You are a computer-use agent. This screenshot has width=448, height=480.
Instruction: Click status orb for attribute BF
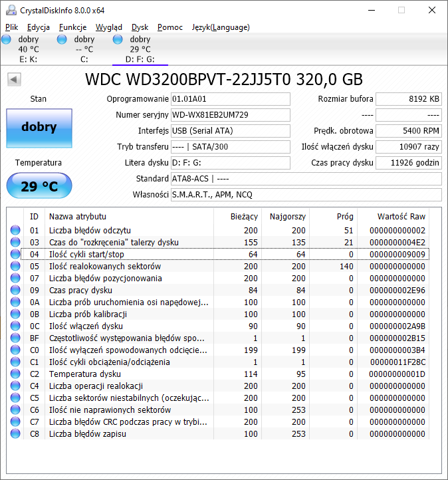point(15,338)
